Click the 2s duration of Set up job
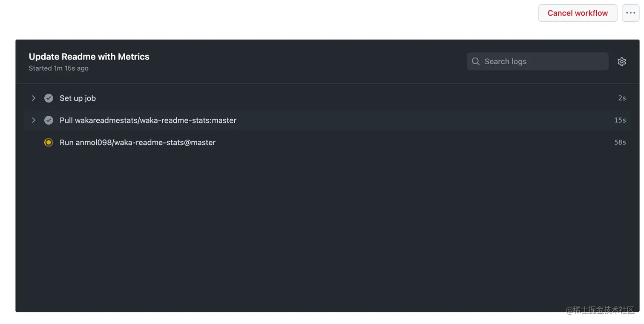Screen dimensions: 644x324 click(622, 98)
